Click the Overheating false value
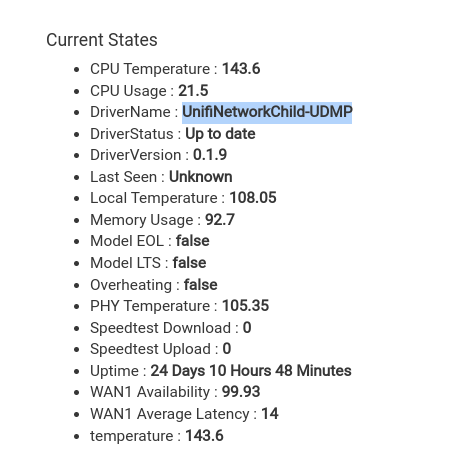 (x=201, y=285)
